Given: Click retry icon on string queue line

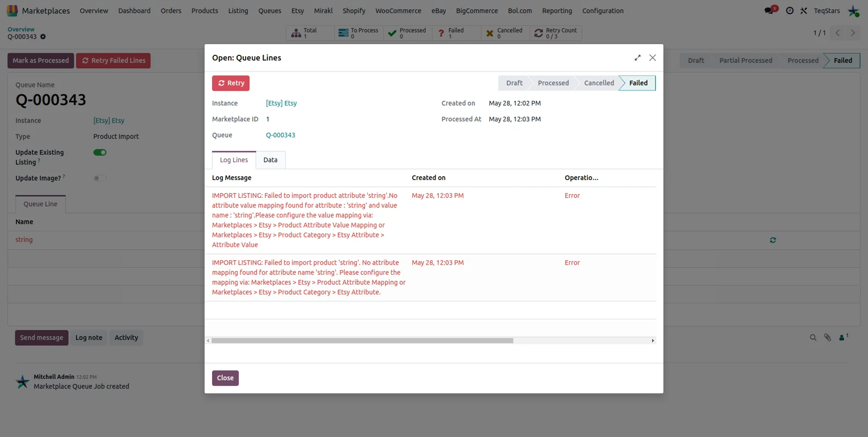Looking at the screenshot, I should click(773, 240).
